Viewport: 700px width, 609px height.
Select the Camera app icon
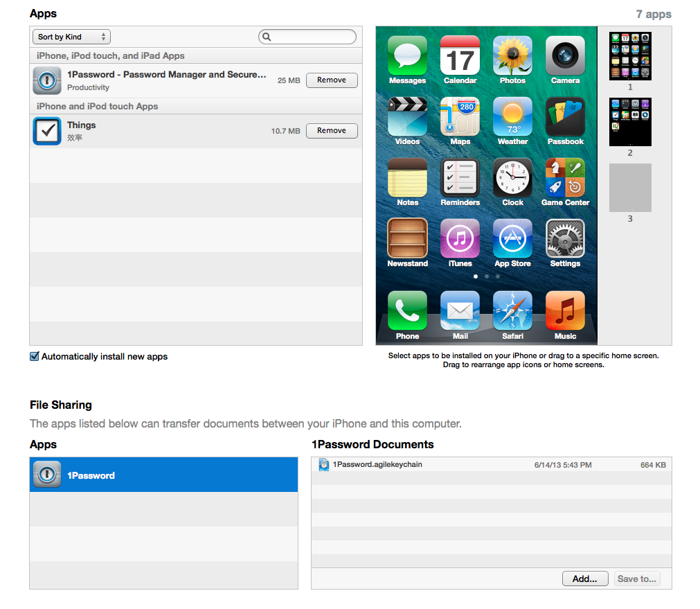[565, 55]
